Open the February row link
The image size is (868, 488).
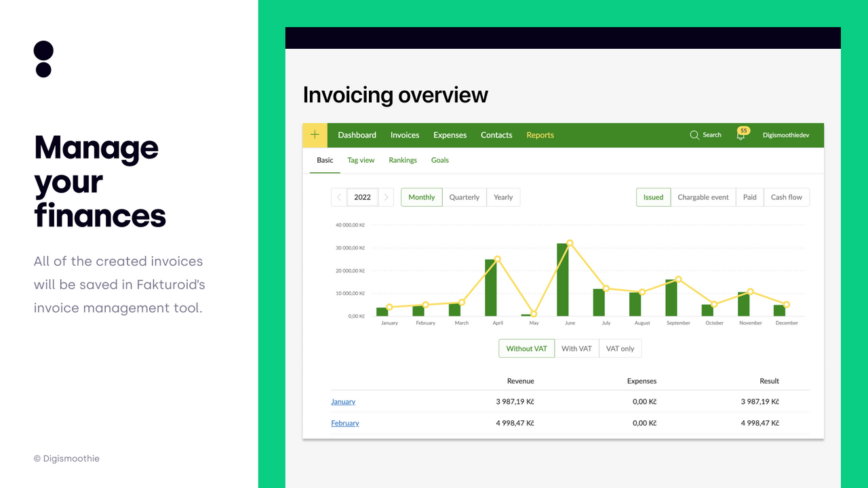tap(345, 423)
